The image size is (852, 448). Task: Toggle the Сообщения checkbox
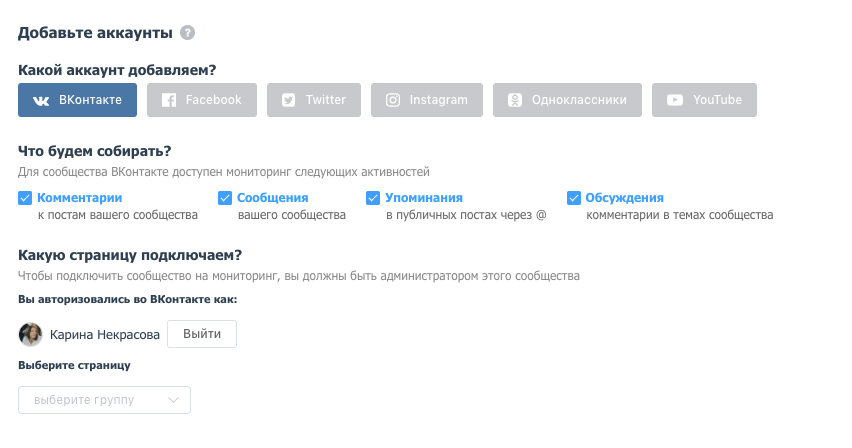point(225,198)
